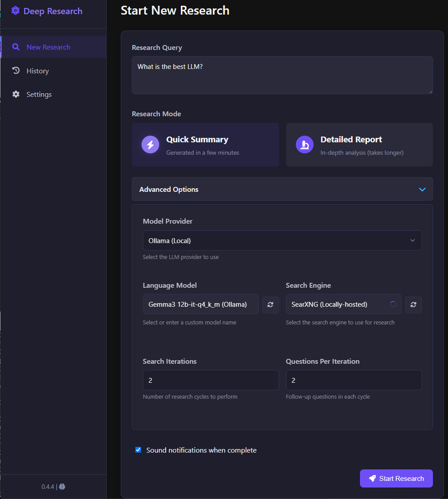Toggle Sound notifications when complete checkbox
This screenshot has width=448, height=499.
[138, 449]
